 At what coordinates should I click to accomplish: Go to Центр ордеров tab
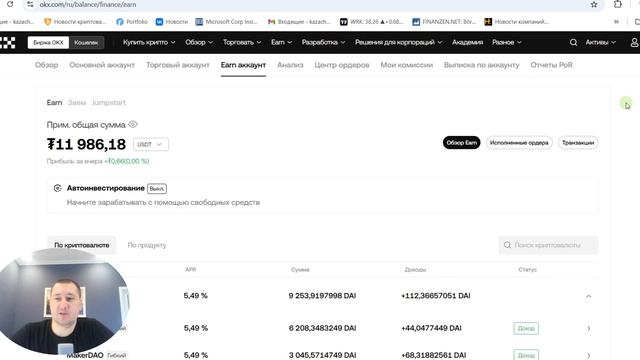pos(342,65)
